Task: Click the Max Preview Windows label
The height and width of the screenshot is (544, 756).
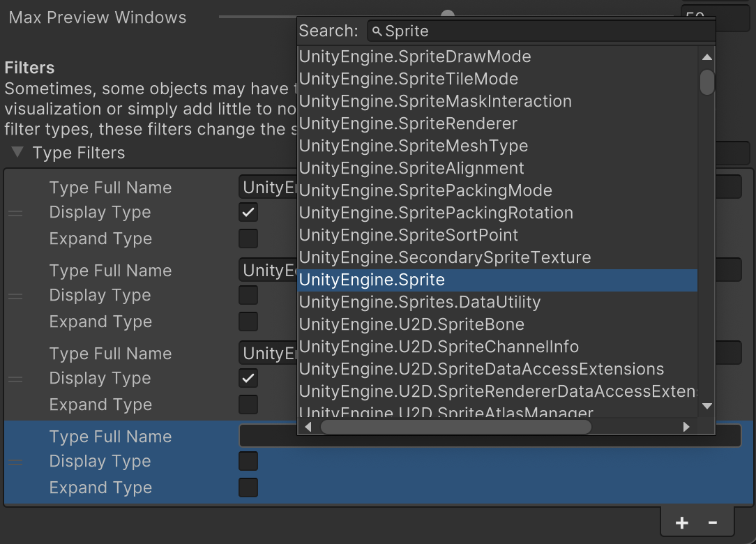Action: [x=98, y=18]
